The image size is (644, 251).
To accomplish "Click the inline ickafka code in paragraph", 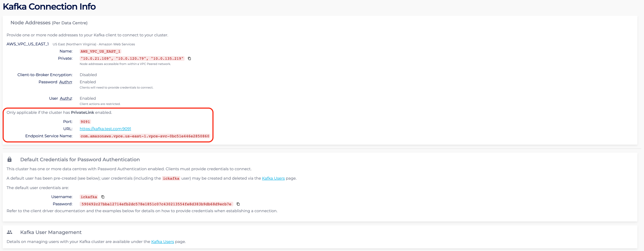I will pyautogui.click(x=171, y=178).
